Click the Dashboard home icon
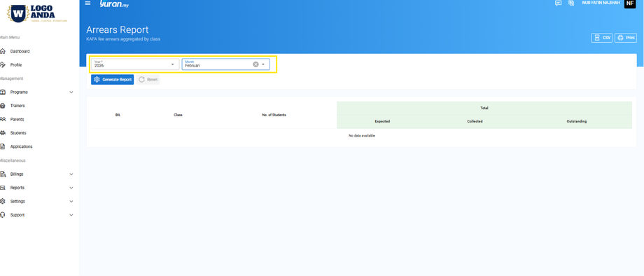 pos(3,51)
